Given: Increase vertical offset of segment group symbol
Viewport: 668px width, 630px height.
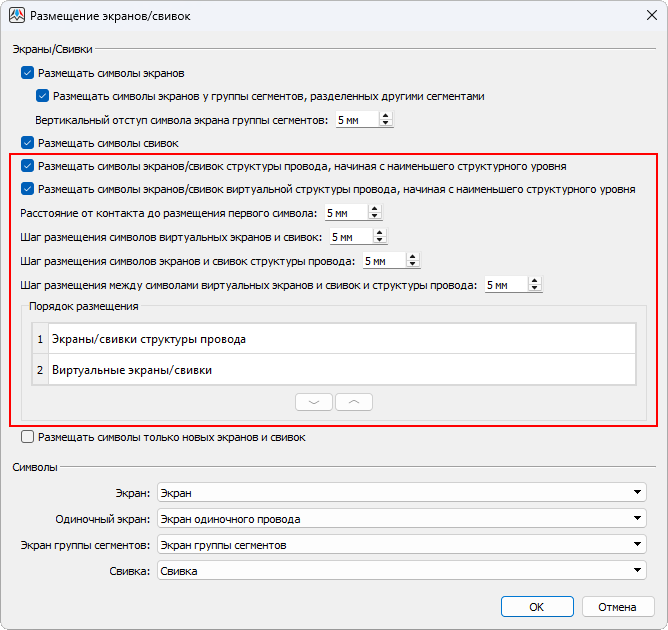Looking at the screenshot, I should tap(386, 116).
